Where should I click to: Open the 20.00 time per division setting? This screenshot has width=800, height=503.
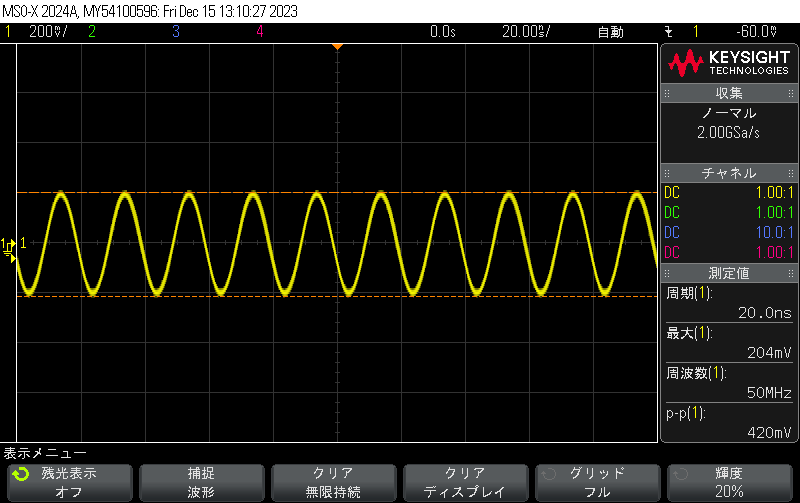point(524,31)
